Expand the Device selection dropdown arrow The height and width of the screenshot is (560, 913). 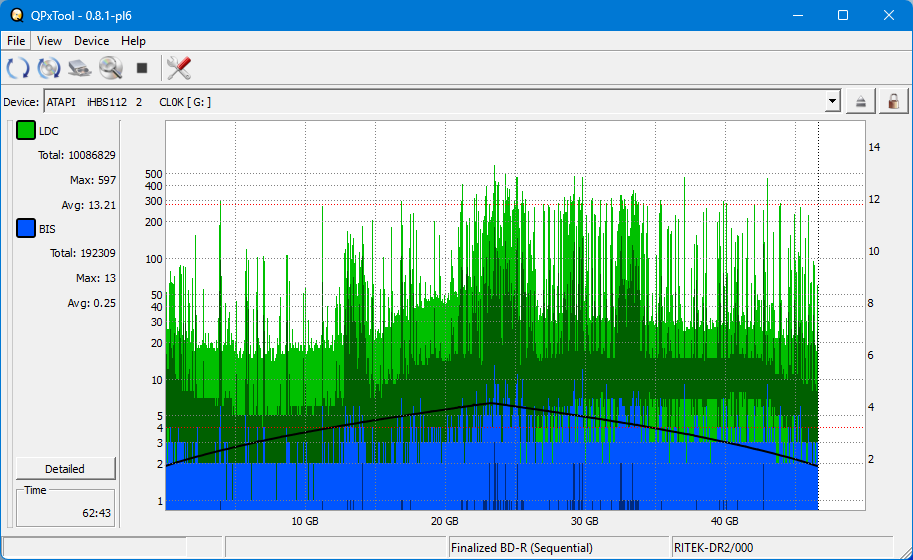[832, 101]
